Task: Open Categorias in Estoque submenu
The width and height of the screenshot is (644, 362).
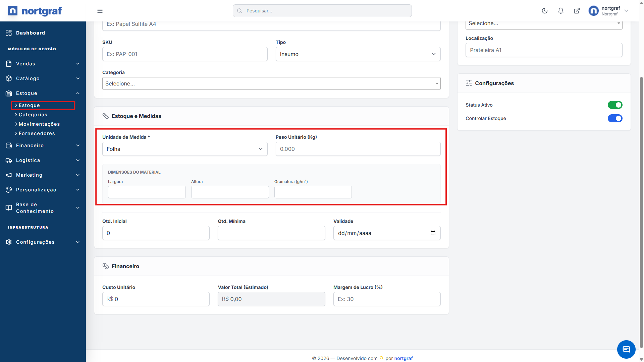Action: pyautogui.click(x=33, y=115)
